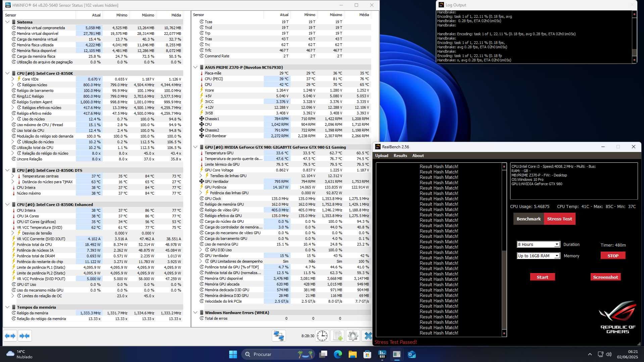Launch Microsoft Edge from taskbar

[338, 354]
